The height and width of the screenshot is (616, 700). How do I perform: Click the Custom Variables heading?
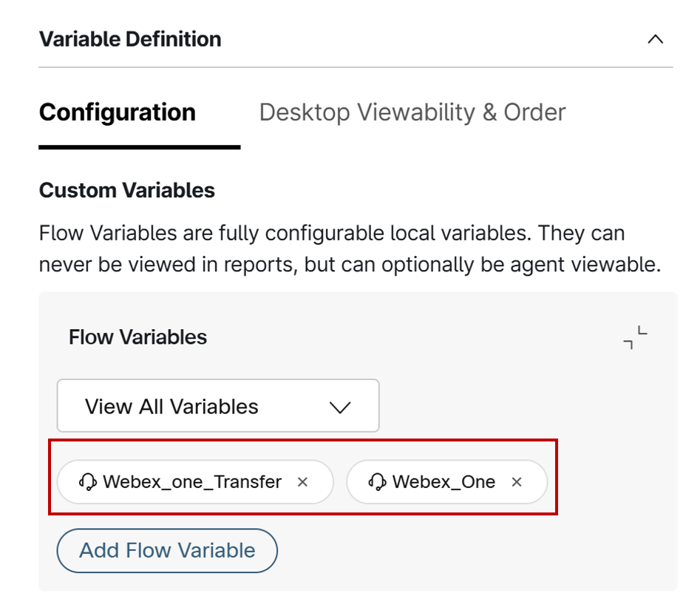click(x=127, y=190)
